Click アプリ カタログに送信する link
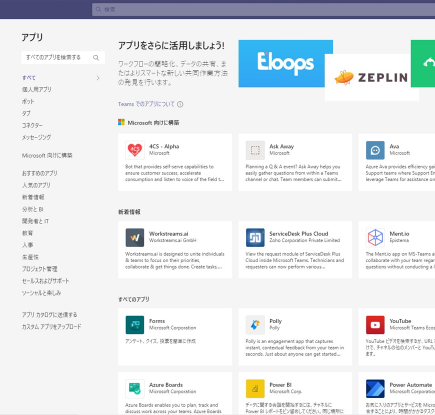Screen dimensions: 435x415 [x=49, y=315]
